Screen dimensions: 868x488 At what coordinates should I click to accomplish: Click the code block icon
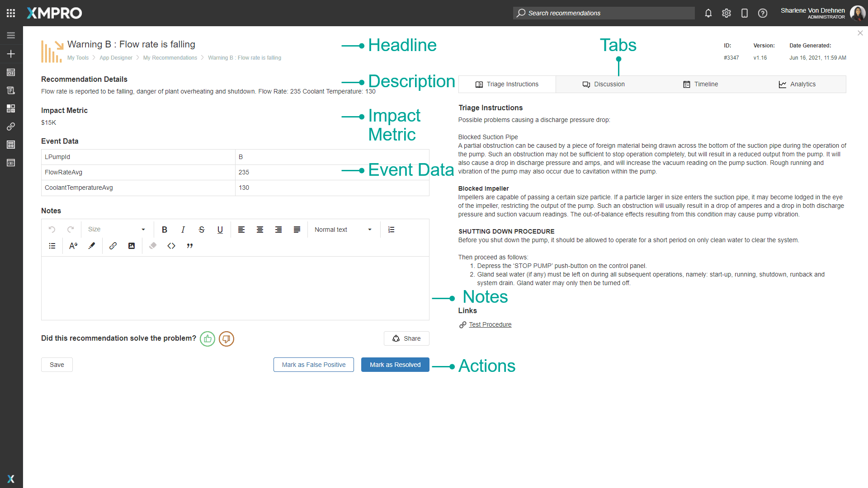click(171, 246)
